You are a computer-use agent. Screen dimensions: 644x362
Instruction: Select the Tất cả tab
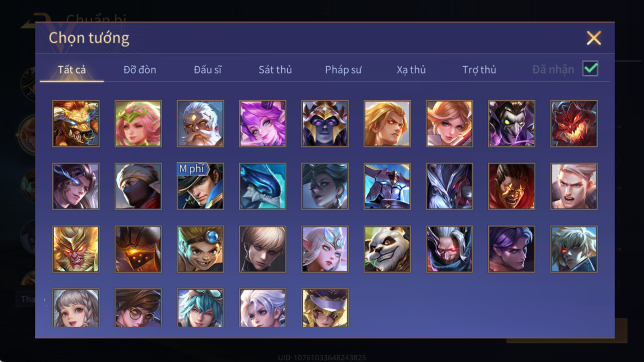tap(72, 70)
